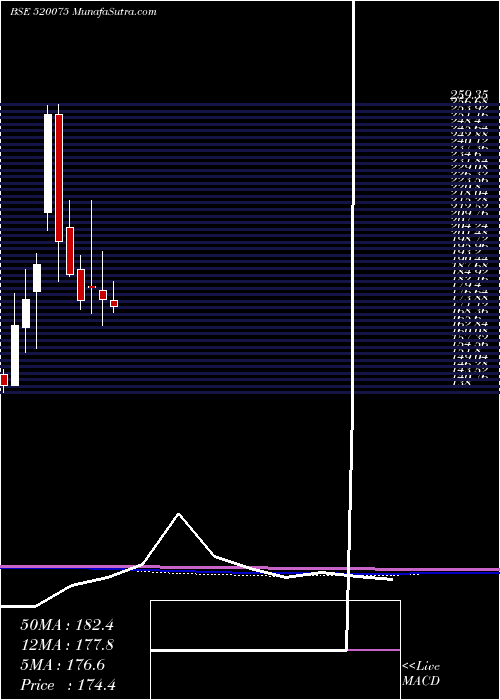Image resolution: width=500 pixels, height=700 pixels.
Task: Click the 204.24 price axis label
Action: tap(470, 226)
